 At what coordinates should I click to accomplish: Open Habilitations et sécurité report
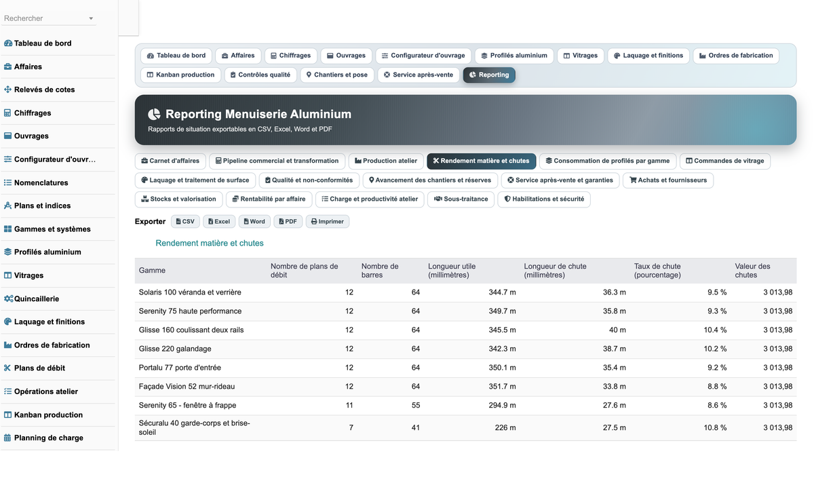click(544, 199)
